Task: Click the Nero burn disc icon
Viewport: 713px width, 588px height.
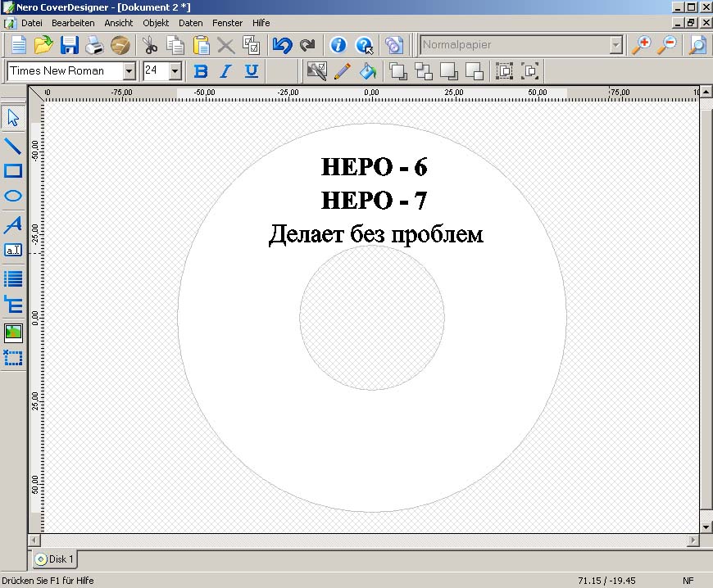Action: [120, 45]
